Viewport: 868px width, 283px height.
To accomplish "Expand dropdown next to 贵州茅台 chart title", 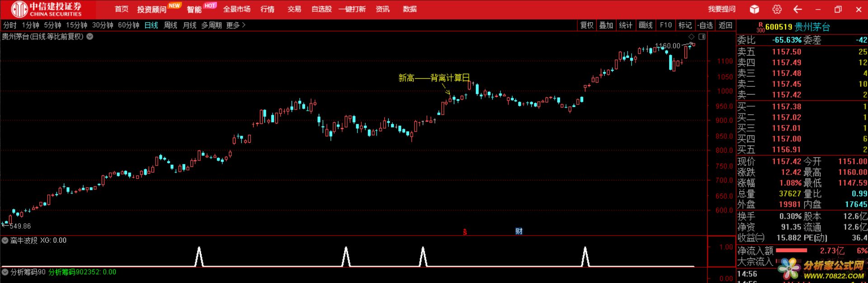I will pos(90,37).
